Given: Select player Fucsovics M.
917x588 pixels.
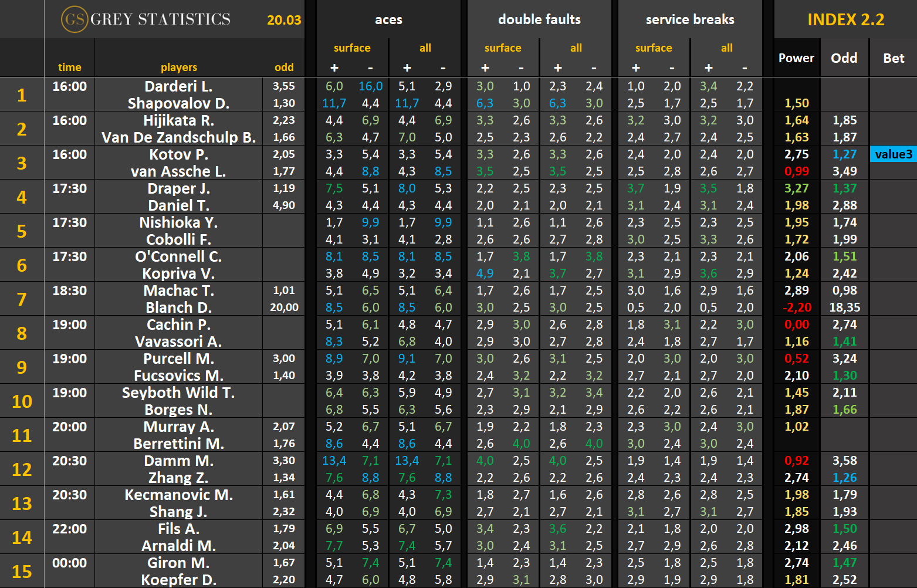Looking at the screenshot, I should (x=178, y=376).
